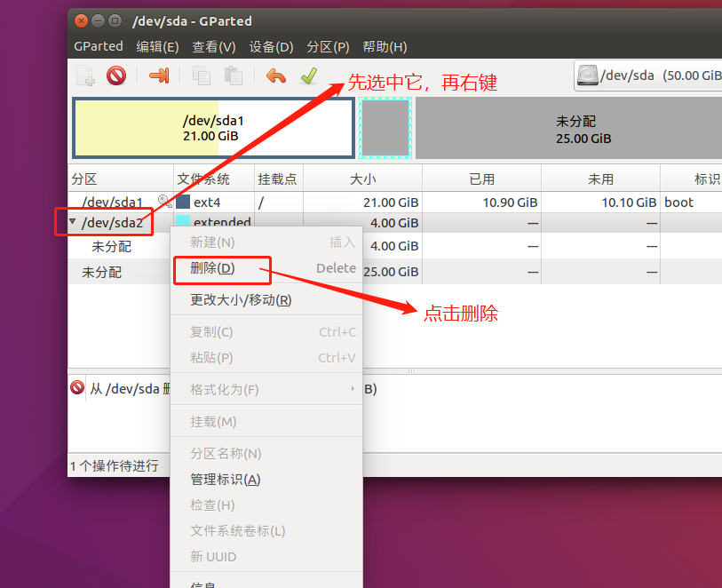Choose 文件系统卷标(L) in context menu
The height and width of the screenshot is (588, 722).
click(x=266, y=531)
